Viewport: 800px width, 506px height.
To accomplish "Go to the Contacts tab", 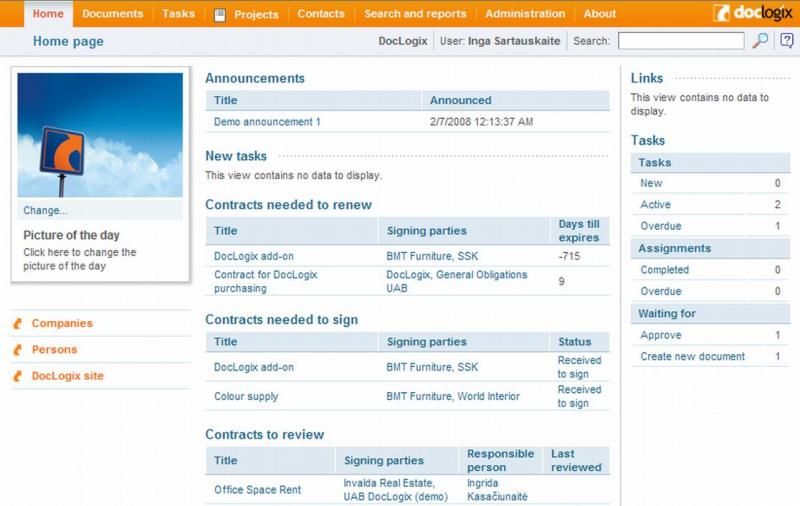I will tap(321, 14).
